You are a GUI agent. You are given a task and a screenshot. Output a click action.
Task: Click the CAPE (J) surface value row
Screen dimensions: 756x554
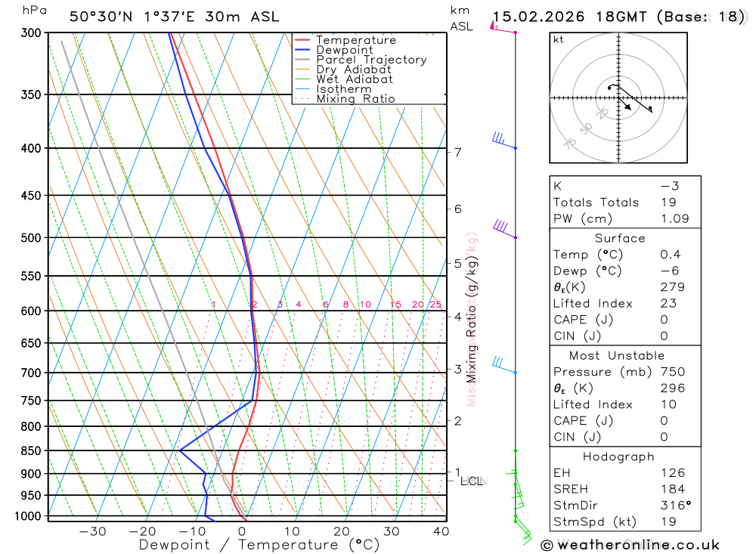click(x=624, y=320)
